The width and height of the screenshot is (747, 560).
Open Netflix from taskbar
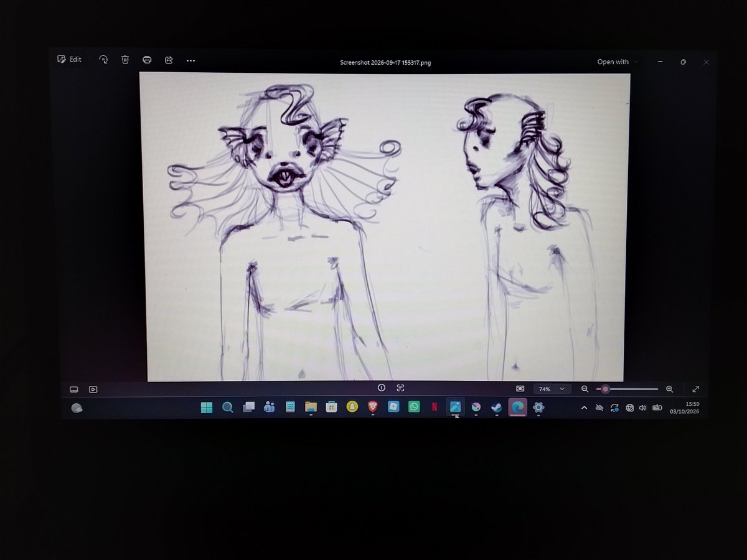point(435,408)
